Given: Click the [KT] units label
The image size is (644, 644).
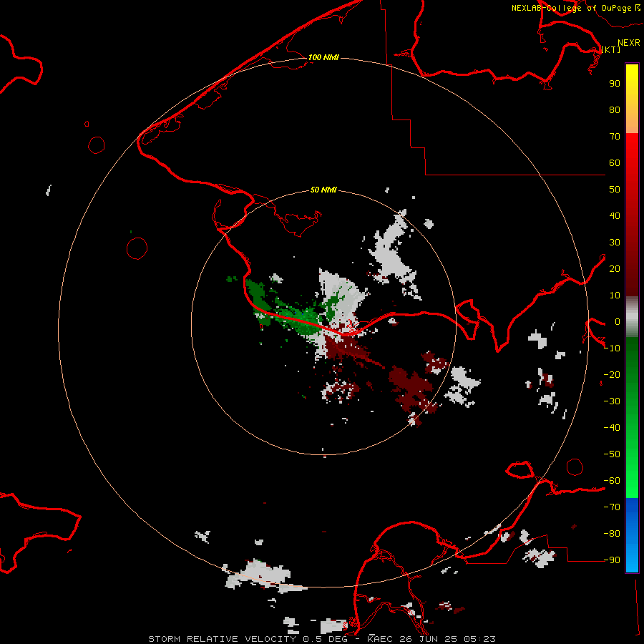Looking at the screenshot, I should (611, 49).
